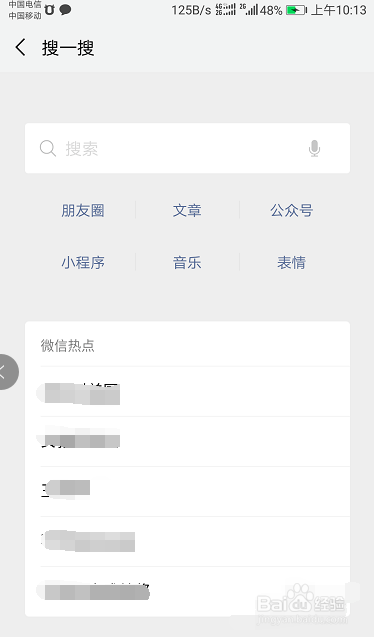Open the 音乐 search category
The width and height of the screenshot is (374, 637).
click(187, 262)
